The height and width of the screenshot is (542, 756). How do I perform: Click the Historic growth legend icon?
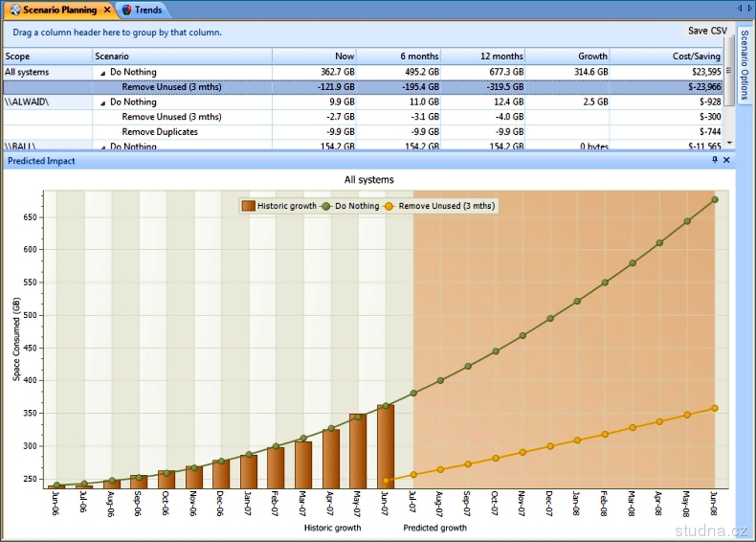pyautogui.click(x=248, y=206)
